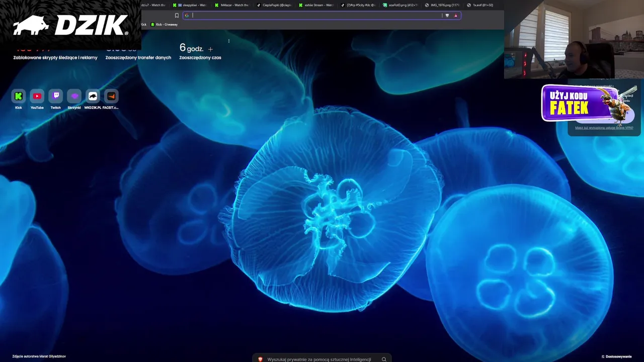Switch to the exhiie Stream tab

(x=317, y=5)
